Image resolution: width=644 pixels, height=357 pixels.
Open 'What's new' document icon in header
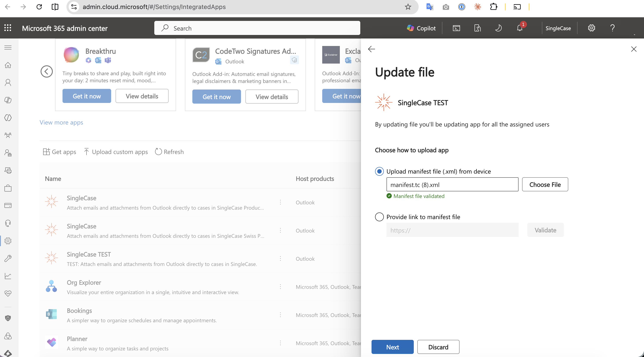pos(478,28)
